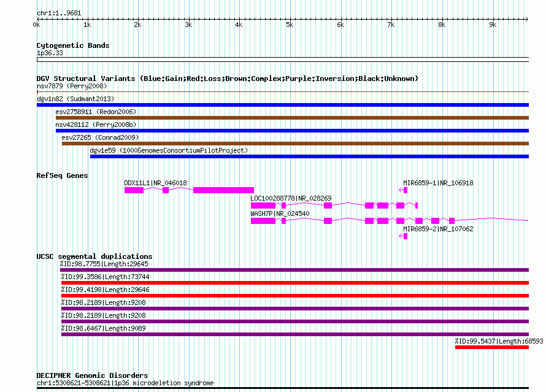The width and height of the screenshot is (546, 392).
Task: Select the DDX11L1|NR_046018 gene label
Action: tap(155, 183)
